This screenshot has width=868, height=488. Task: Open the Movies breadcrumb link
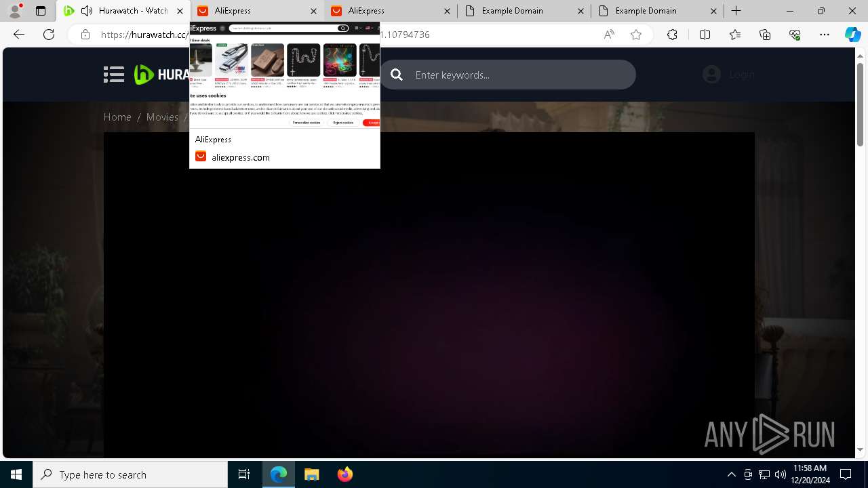162,117
